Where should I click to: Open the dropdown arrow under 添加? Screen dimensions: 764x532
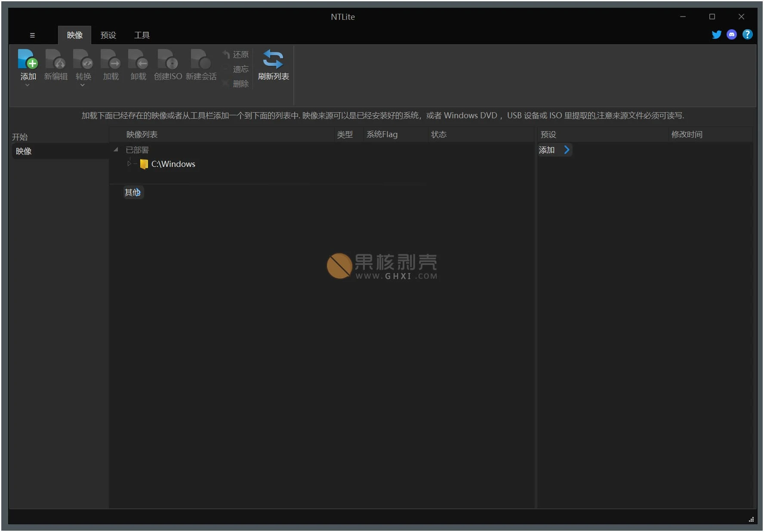click(x=28, y=85)
